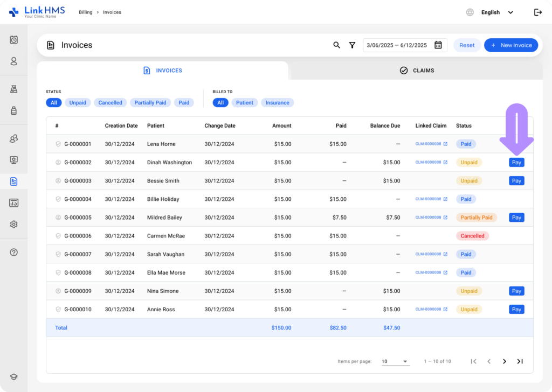This screenshot has height=392, width=552.
Task: Filter Billed To by Insurance
Action: pos(278,103)
